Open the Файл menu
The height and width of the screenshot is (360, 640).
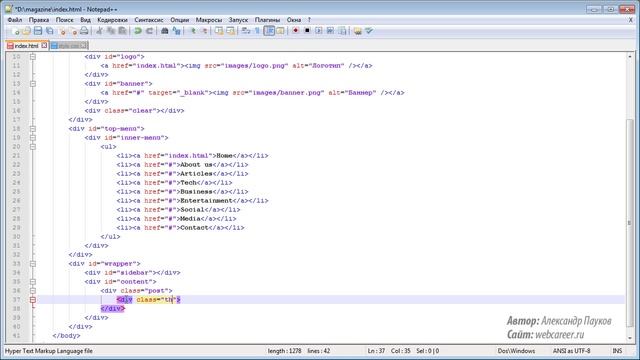(15, 20)
